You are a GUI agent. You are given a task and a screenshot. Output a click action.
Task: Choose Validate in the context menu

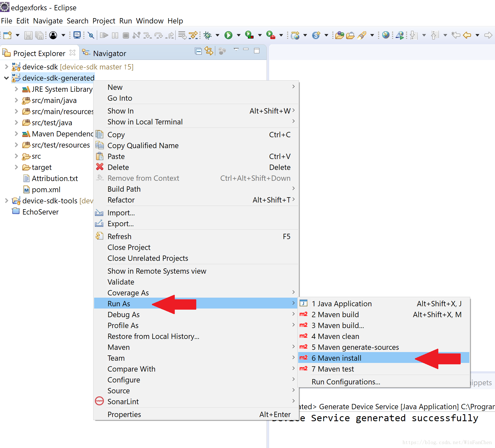196,281
